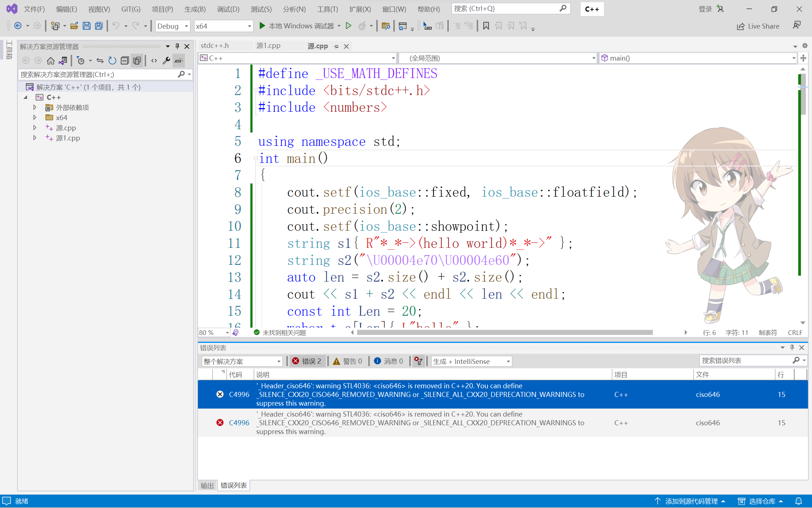Toggle bookmark icon in toolbar
Screen dimensions: 812x508
pyautogui.click(x=486, y=26)
